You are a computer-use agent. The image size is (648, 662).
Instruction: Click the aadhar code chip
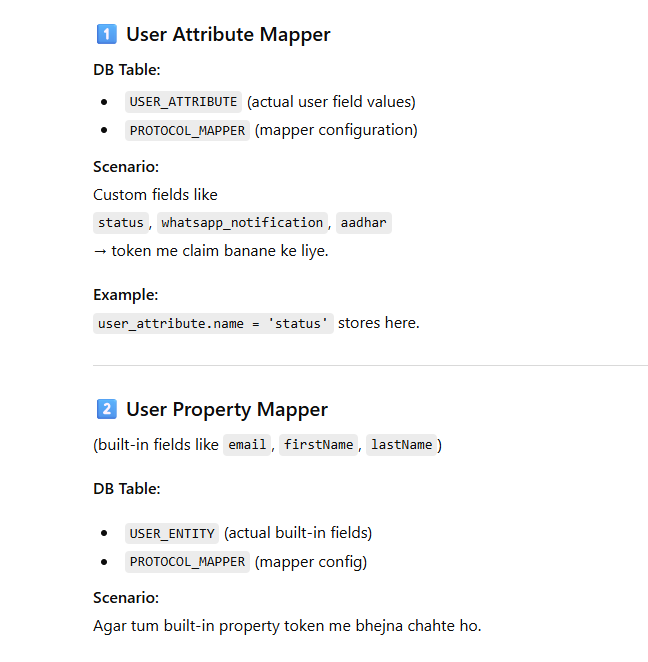(x=363, y=223)
